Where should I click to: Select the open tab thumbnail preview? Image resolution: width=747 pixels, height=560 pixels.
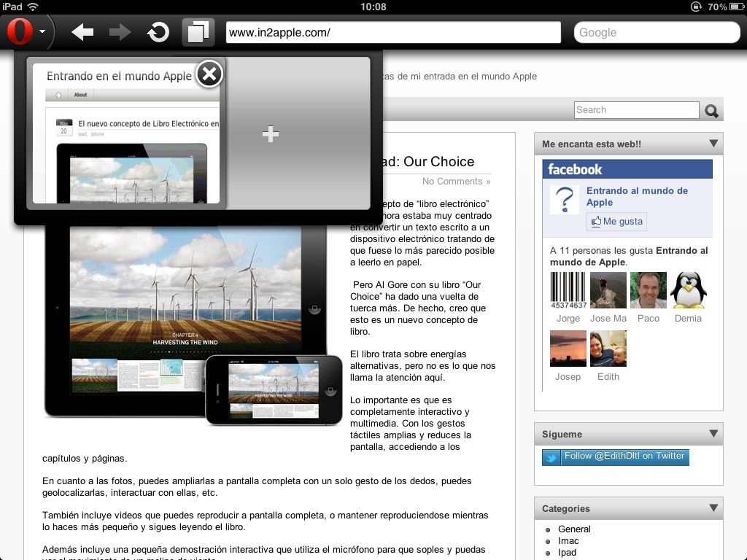coord(126,133)
